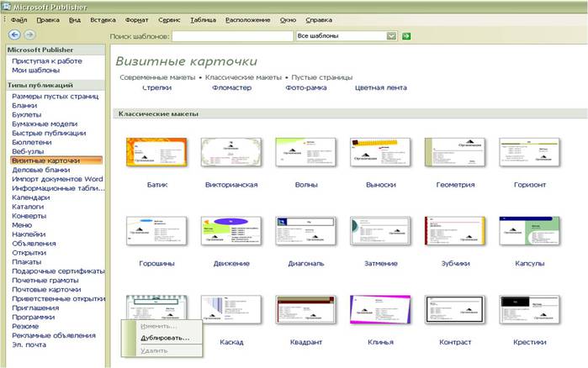Viewport: 588px width, 368px height.
Task: Click the Forward navigation arrow
Action: (30, 34)
